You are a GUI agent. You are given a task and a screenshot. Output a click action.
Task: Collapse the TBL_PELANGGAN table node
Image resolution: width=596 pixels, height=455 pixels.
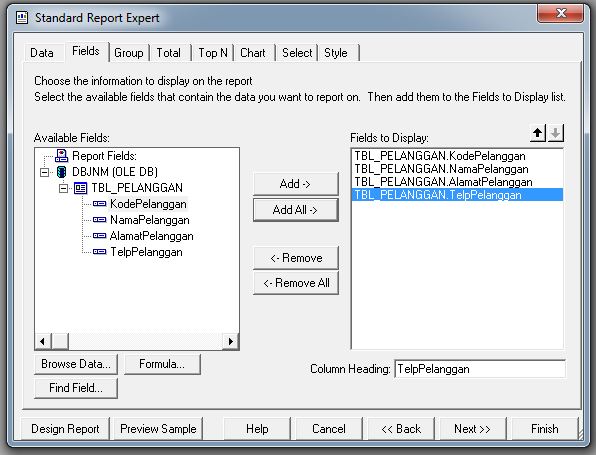63,188
